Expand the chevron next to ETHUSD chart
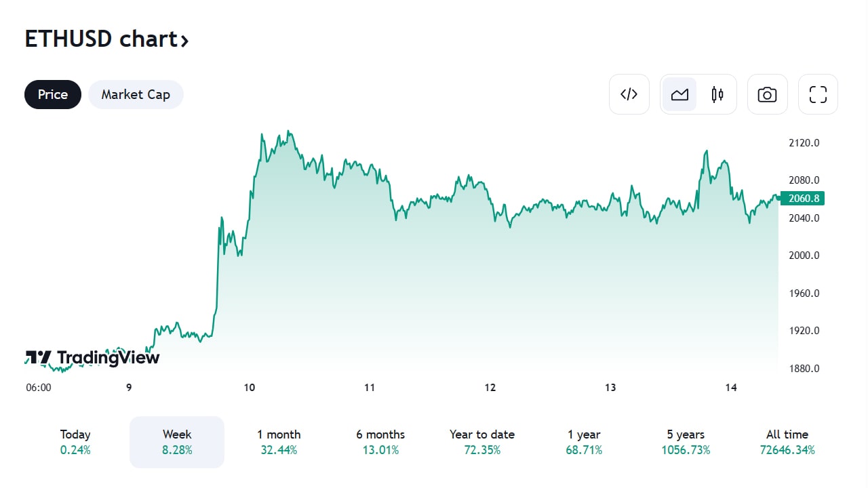 (184, 41)
